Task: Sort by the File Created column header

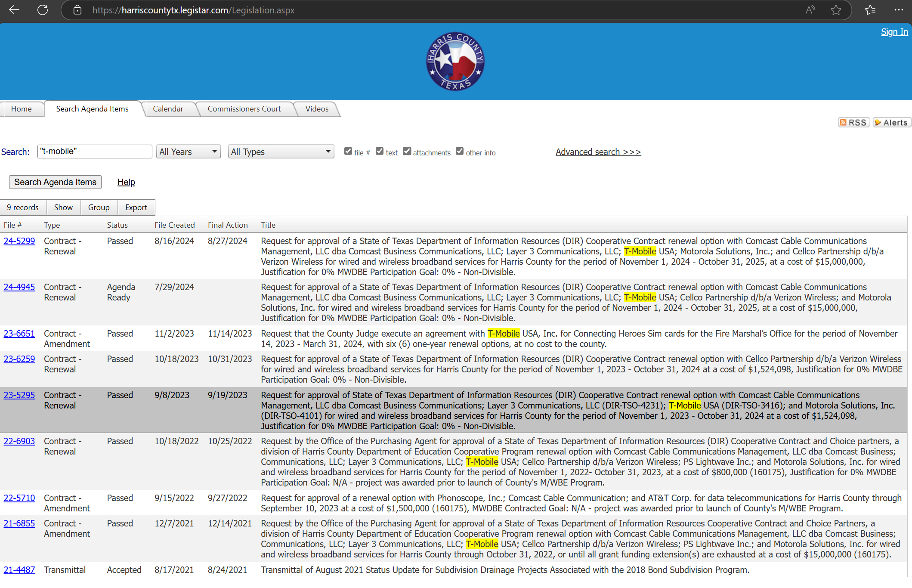Action: (175, 225)
